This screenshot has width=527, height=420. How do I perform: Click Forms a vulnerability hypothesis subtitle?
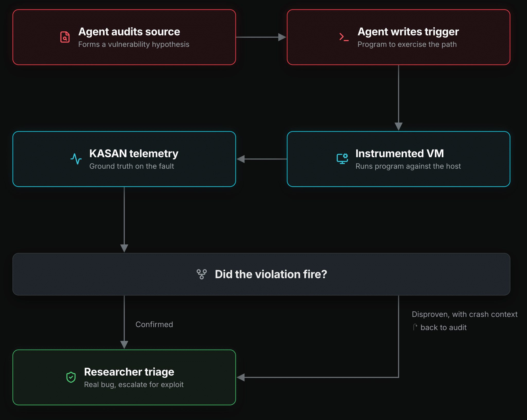pos(134,44)
